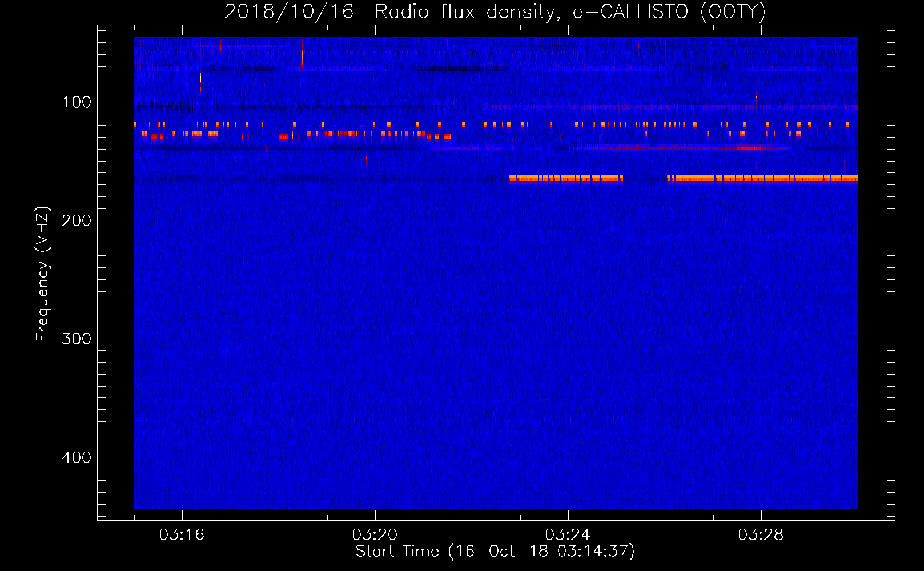Click the 100 frequency tick label
Screen dimensions: 924x571
(77, 102)
